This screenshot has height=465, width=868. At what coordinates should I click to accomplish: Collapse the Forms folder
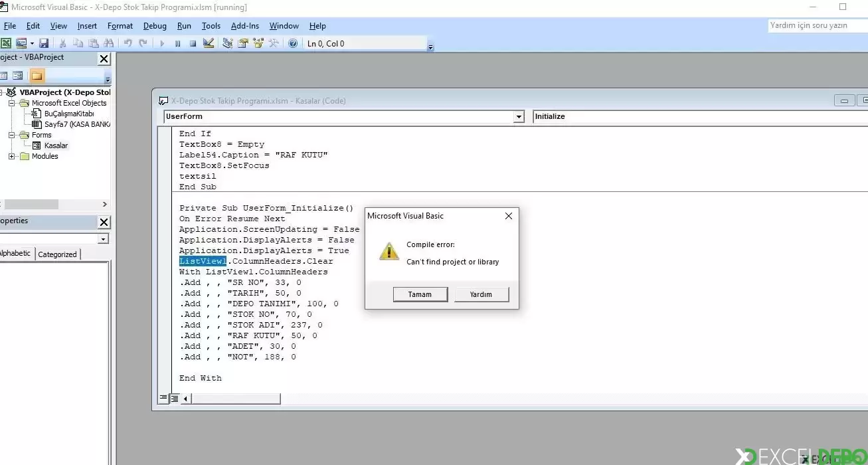pyautogui.click(x=11, y=135)
